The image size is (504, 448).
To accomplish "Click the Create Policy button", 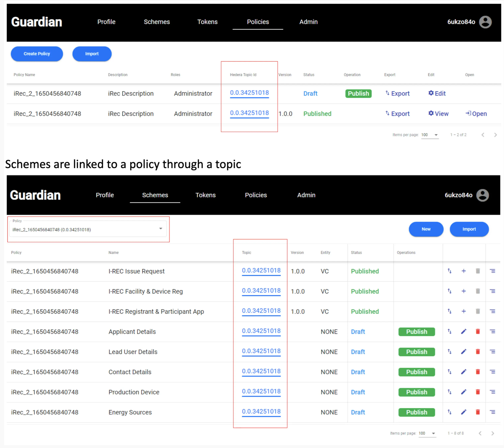I will coord(36,54).
